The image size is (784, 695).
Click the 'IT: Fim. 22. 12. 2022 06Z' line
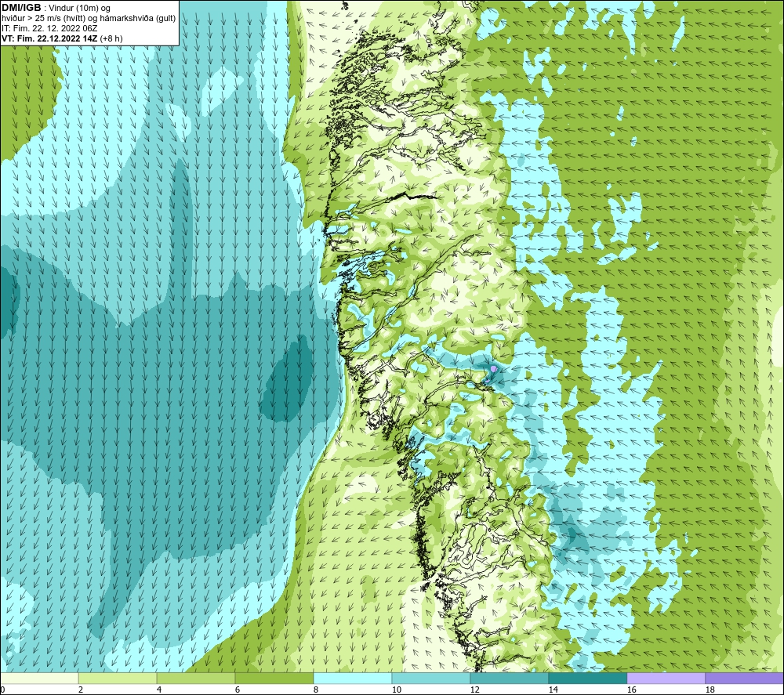pyautogui.click(x=49, y=28)
